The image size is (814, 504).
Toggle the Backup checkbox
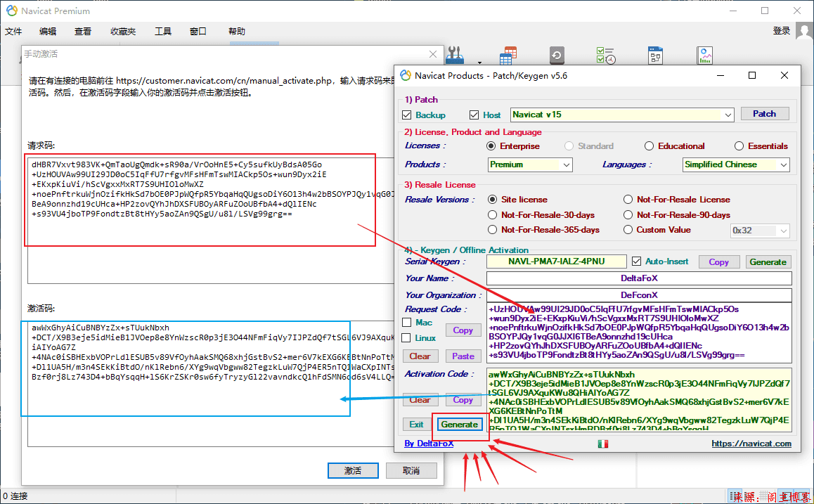407,115
